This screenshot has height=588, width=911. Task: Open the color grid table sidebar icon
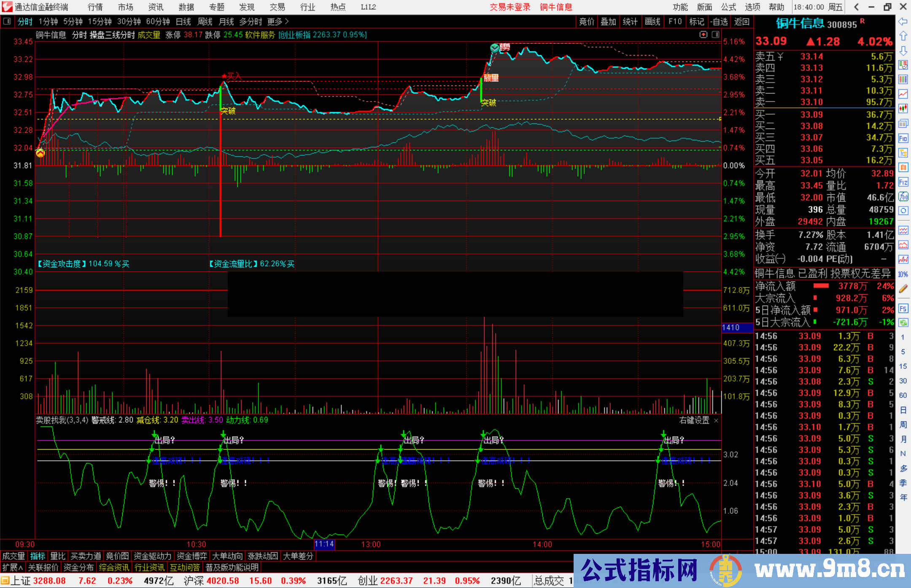coord(903,79)
